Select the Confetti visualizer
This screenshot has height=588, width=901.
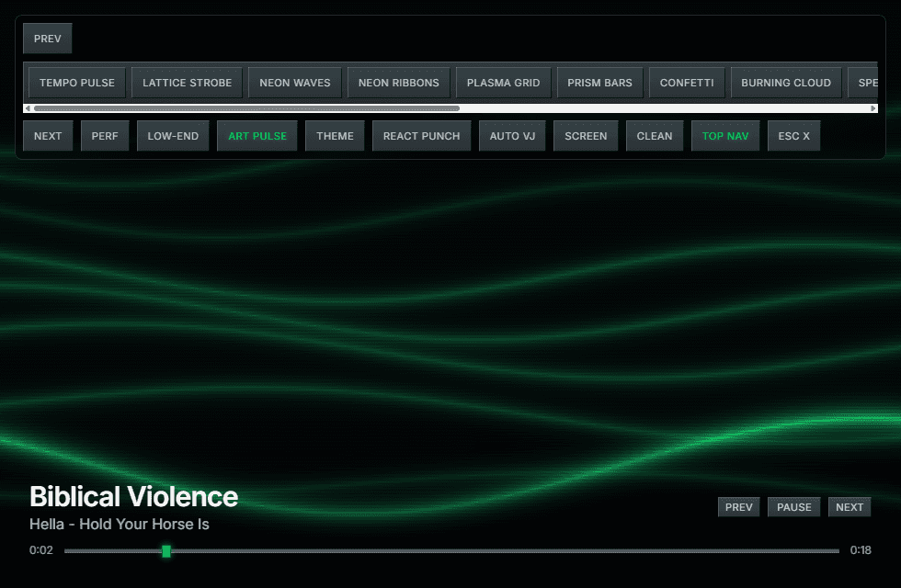(x=687, y=83)
